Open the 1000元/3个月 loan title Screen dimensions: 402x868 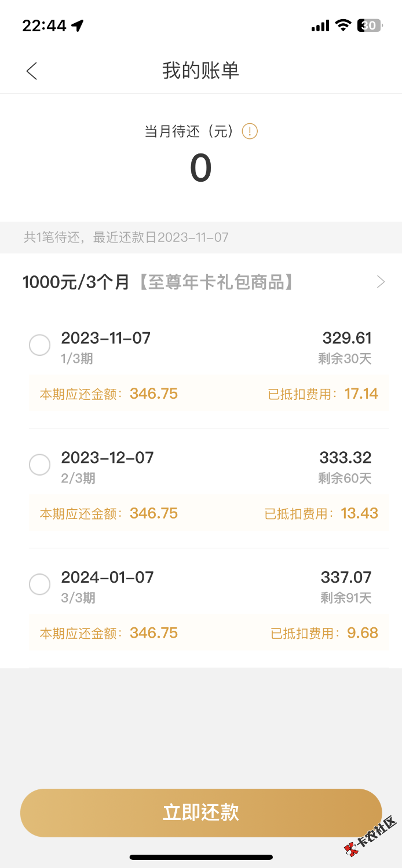point(158,282)
